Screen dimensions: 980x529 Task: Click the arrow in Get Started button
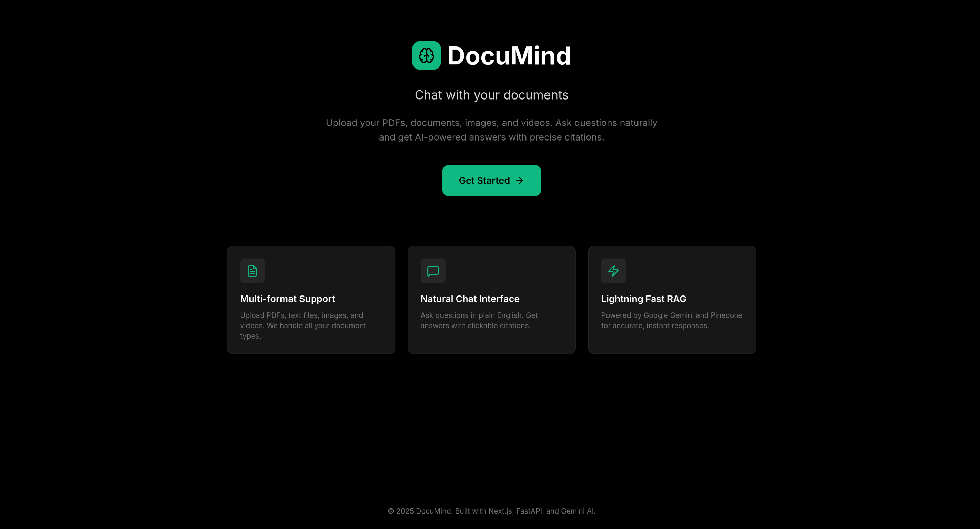pos(519,181)
